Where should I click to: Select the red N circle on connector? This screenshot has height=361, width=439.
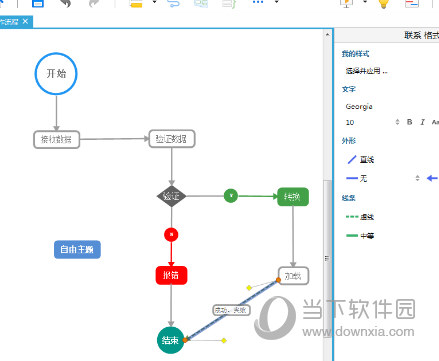tap(171, 235)
